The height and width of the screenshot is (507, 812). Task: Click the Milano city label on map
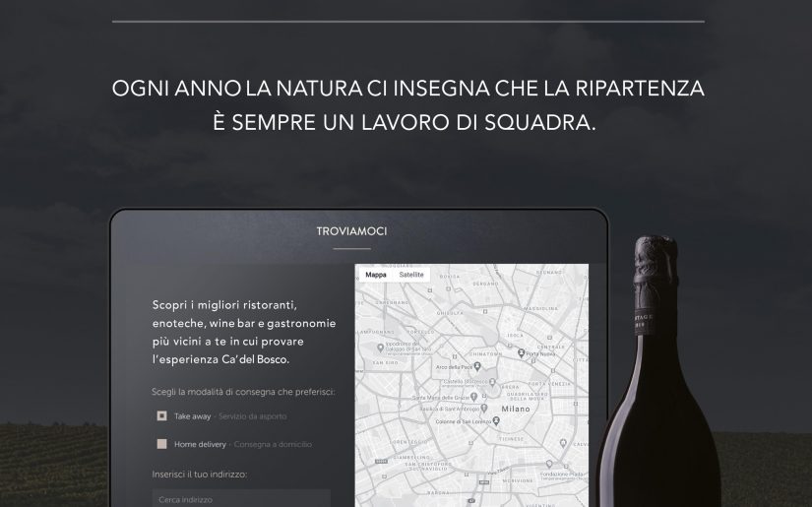click(516, 409)
